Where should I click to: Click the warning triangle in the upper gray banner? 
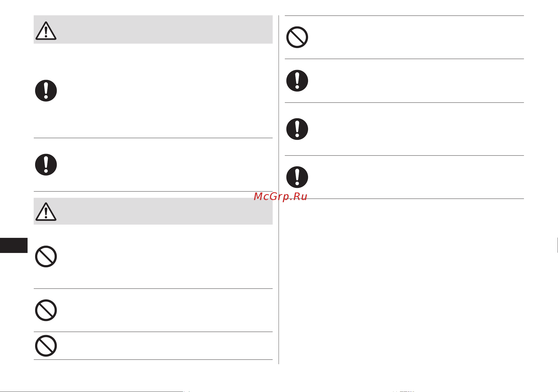tap(46, 31)
